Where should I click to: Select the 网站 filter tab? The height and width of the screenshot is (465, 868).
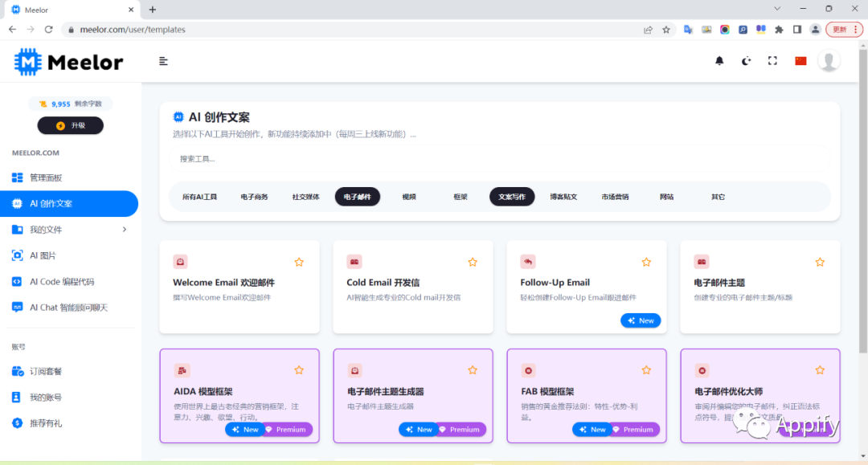[x=666, y=197]
